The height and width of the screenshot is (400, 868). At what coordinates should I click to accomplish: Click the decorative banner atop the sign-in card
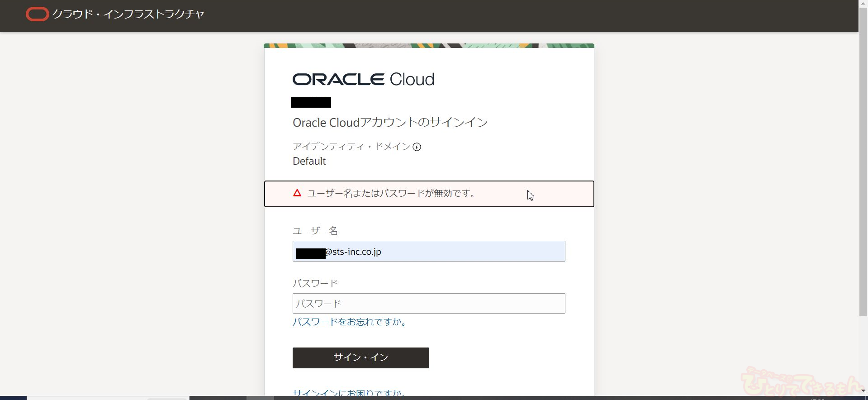pos(428,46)
